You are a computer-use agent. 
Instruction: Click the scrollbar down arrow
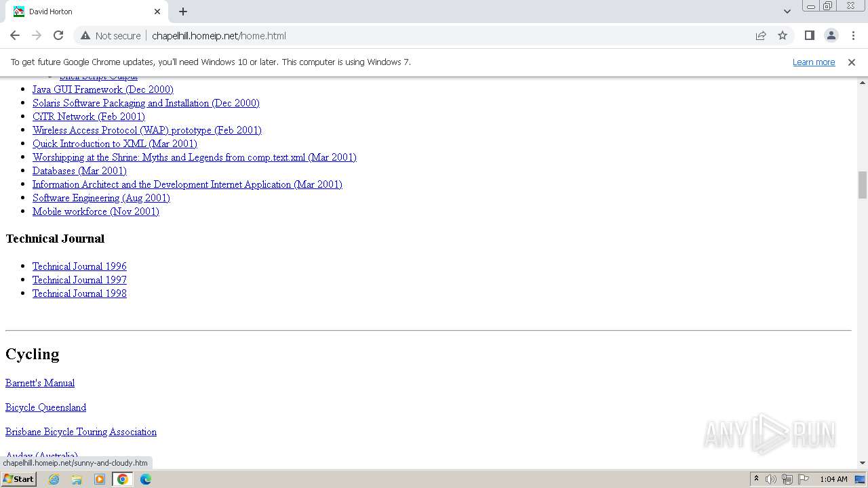863,463
